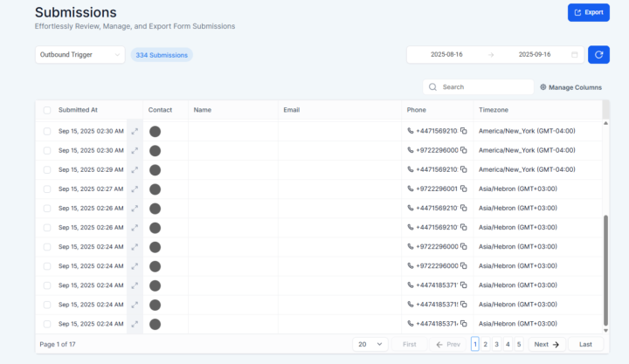The image size is (629, 364).
Task: Go to page 3 in pagination
Action: point(496,344)
